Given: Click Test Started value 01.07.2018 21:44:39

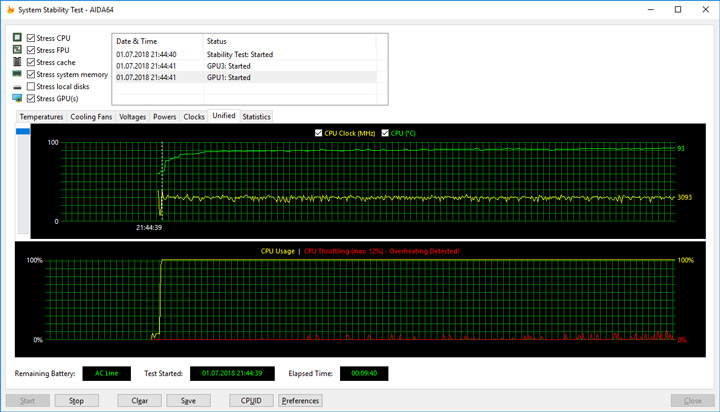Looking at the screenshot, I should click(232, 373).
